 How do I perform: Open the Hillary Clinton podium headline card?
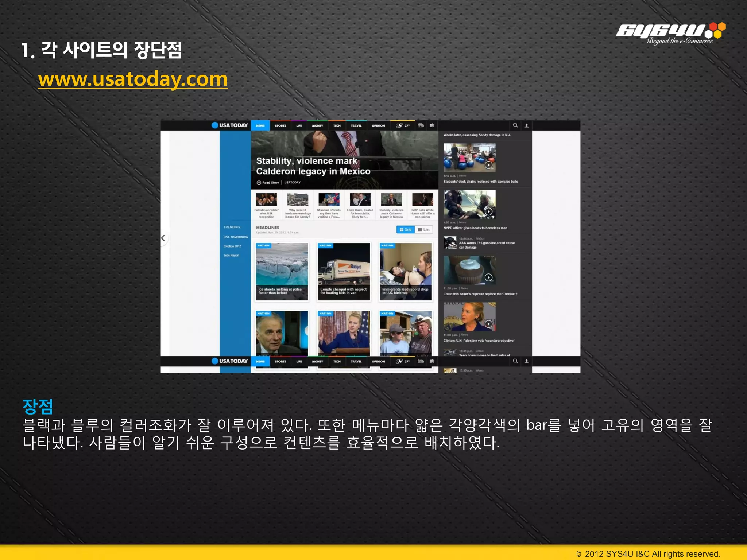344,333
